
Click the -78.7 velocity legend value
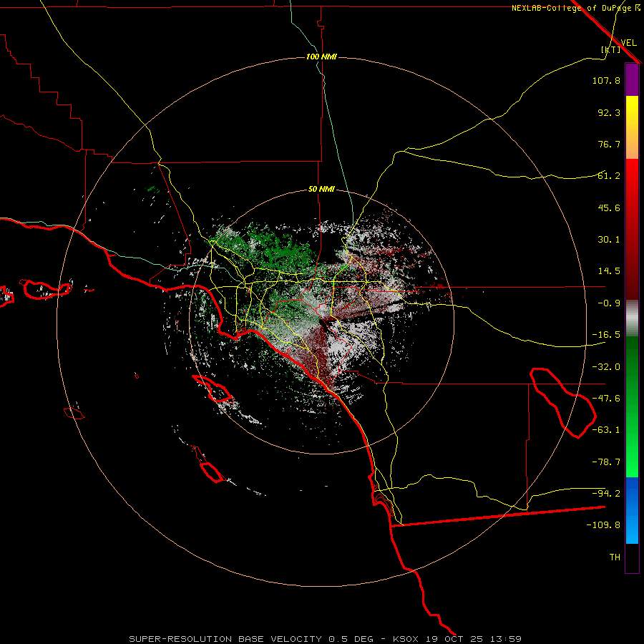tap(606, 462)
